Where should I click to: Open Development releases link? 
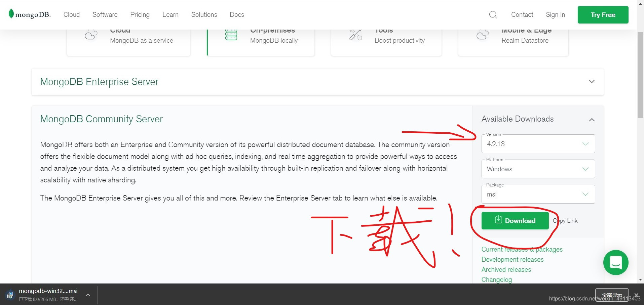pyautogui.click(x=513, y=259)
